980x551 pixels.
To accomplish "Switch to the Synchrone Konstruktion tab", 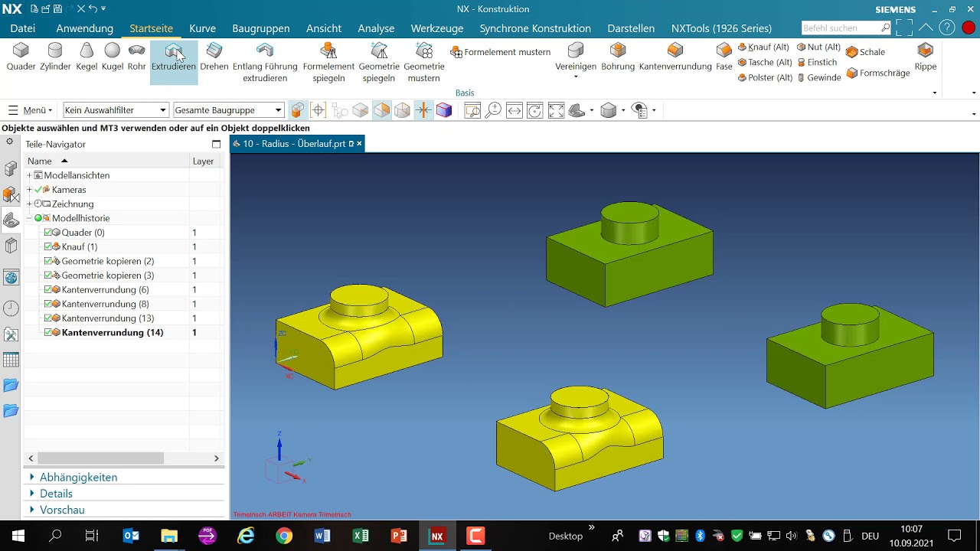I will click(535, 28).
